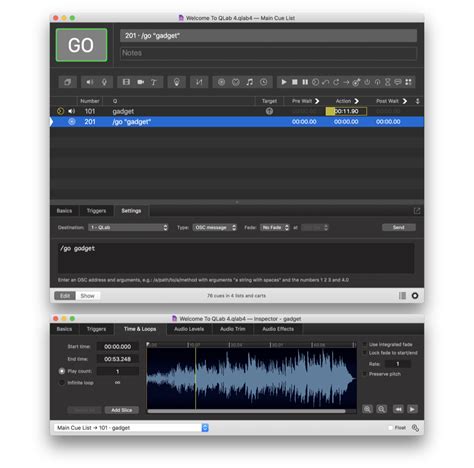This screenshot has height=468, width=474.
Task: Click the big GO button
Action: [82, 45]
